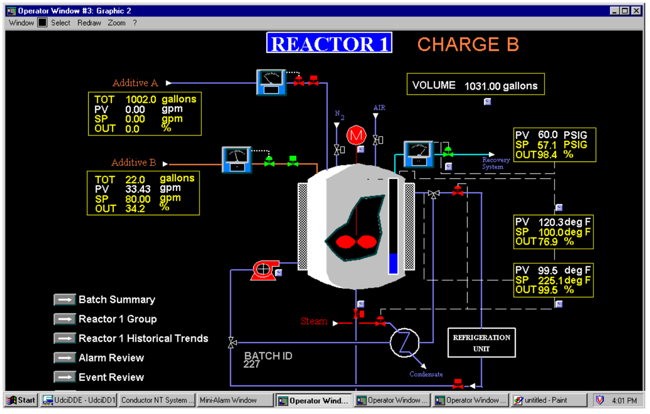Click the red steam control valve

380,321
